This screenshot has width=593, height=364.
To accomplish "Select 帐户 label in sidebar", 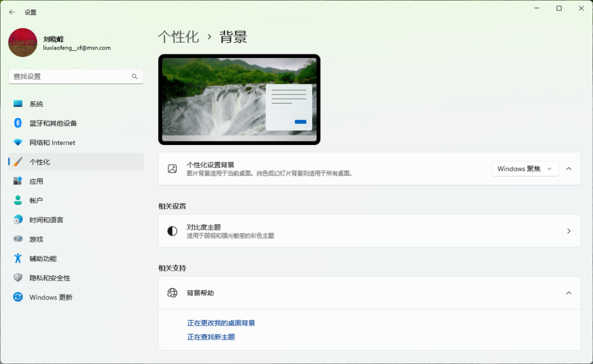I will [36, 200].
